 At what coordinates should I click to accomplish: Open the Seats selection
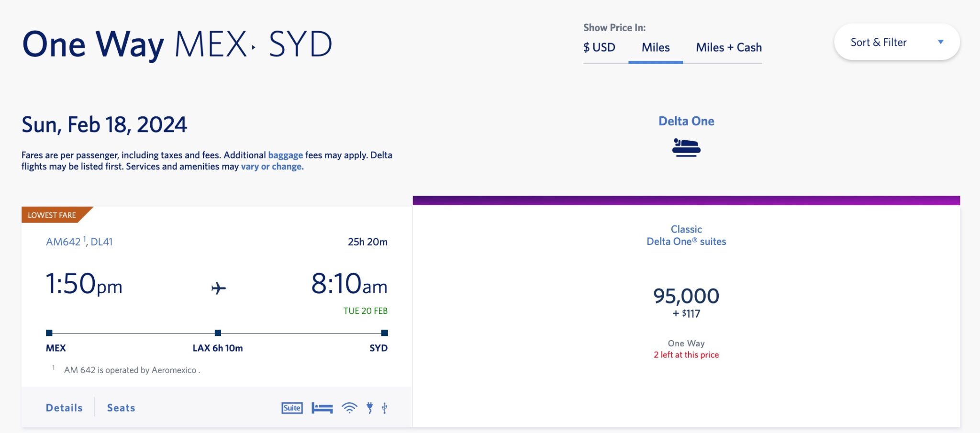click(120, 407)
